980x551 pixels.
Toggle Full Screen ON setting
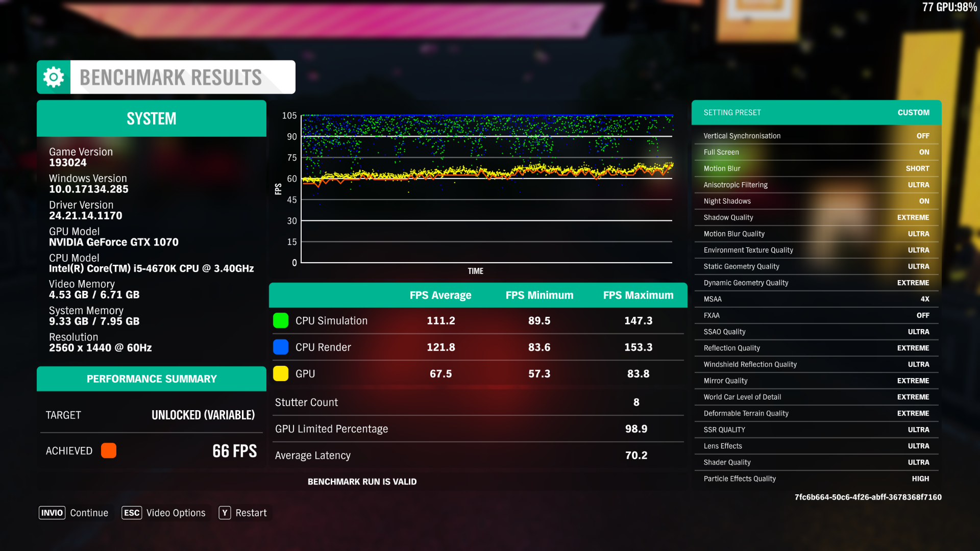coord(923,152)
